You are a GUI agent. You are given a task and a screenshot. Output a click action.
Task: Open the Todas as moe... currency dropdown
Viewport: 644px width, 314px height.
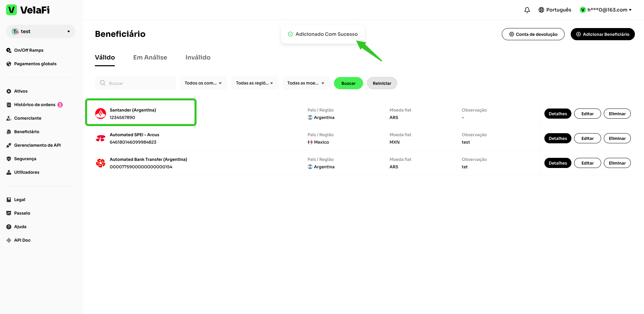click(306, 83)
